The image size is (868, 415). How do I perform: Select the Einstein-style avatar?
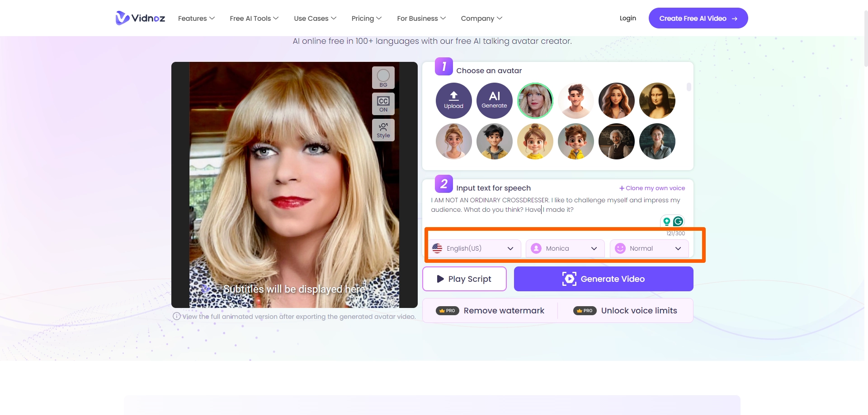point(616,141)
